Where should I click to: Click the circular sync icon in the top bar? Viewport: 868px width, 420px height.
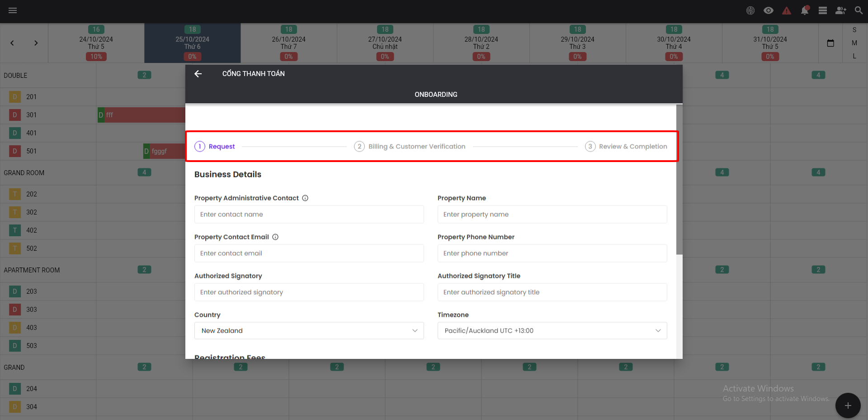coord(750,10)
